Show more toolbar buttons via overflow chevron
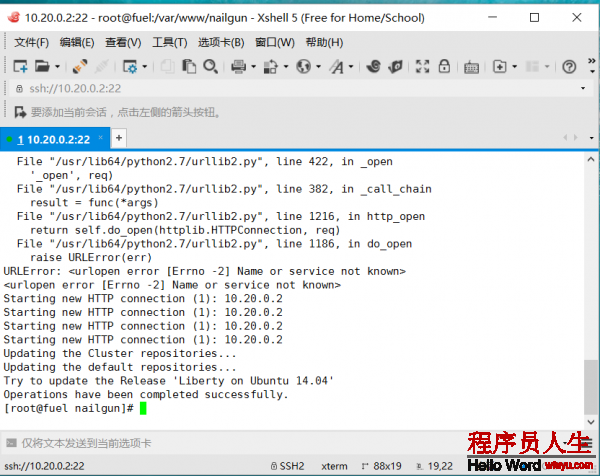Screen dimensions: 600x476 (x=592, y=65)
